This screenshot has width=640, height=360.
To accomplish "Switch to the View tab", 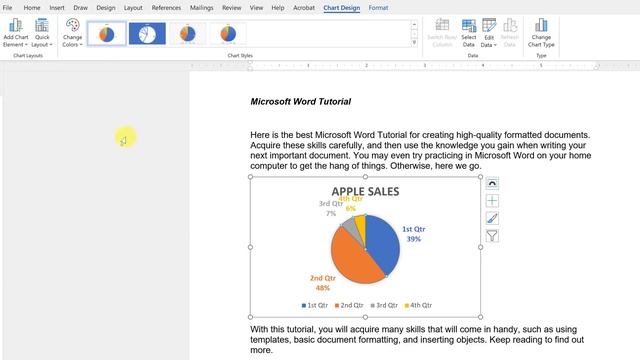I will [256, 8].
